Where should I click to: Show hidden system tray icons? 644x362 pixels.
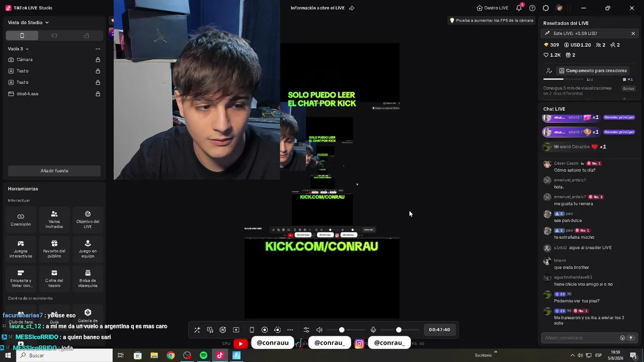coord(572,355)
